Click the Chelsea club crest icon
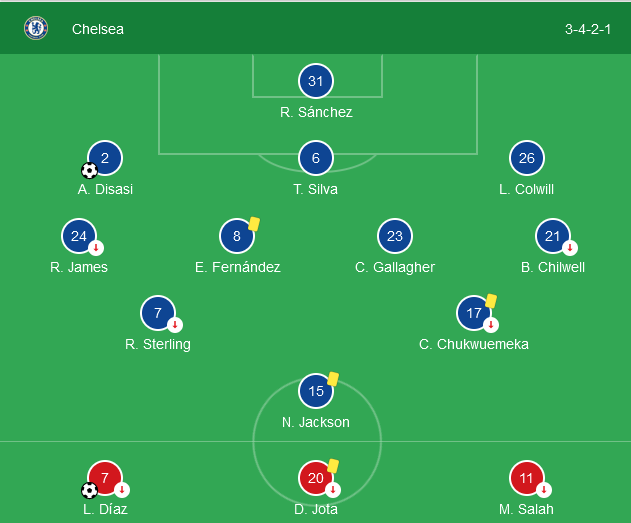 point(36,28)
